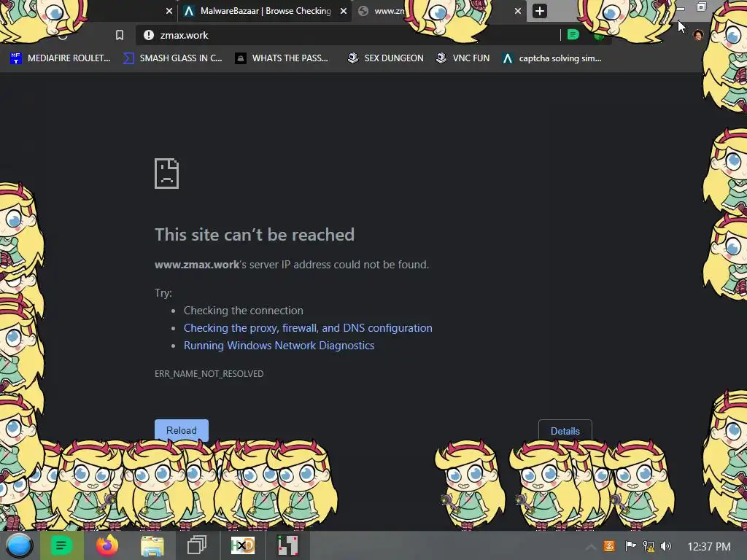Open HxD hex editor from taskbar
This screenshot has height=560, width=747.
pyautogui.click(x=242, y=545)
